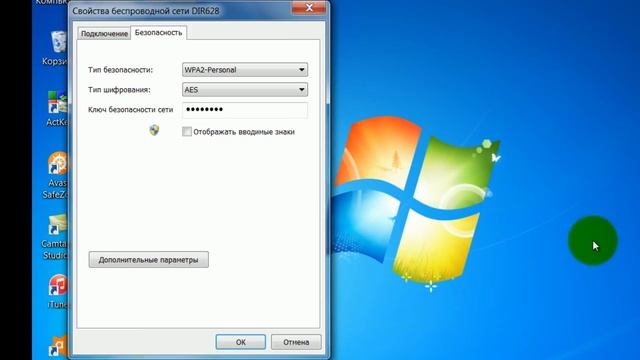
Task: Select the ActKey desktop shortcut
Action: point(57,108)
